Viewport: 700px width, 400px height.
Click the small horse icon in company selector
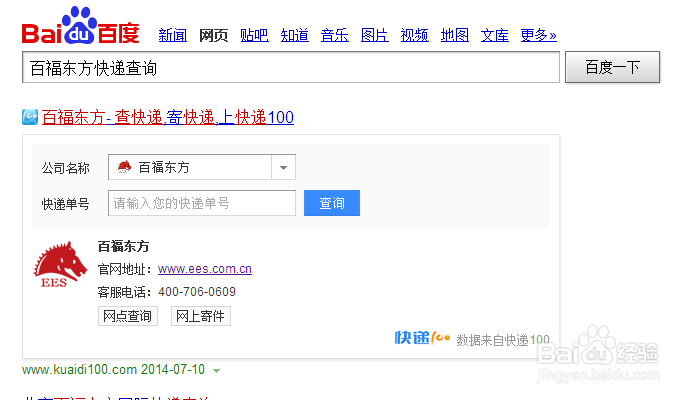124,167
